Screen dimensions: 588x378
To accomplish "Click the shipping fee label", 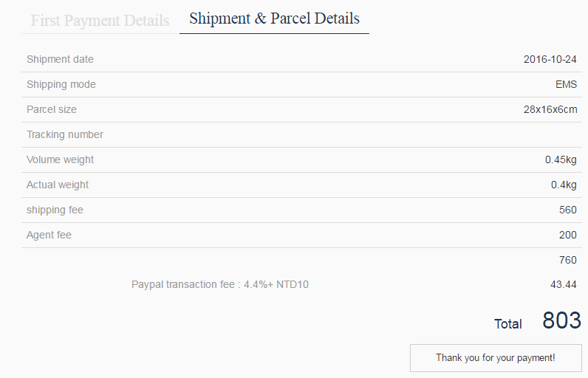I will coord(55,210).
